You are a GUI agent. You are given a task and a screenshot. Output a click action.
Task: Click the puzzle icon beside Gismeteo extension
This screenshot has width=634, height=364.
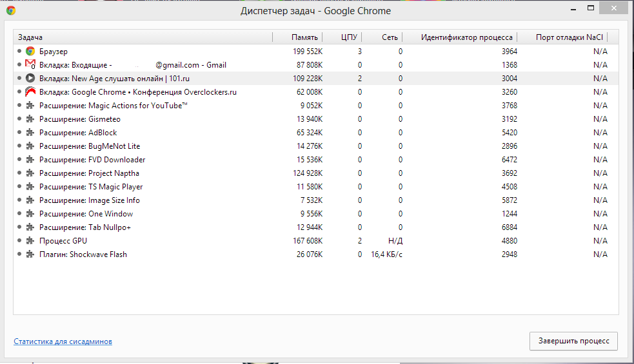30,119
